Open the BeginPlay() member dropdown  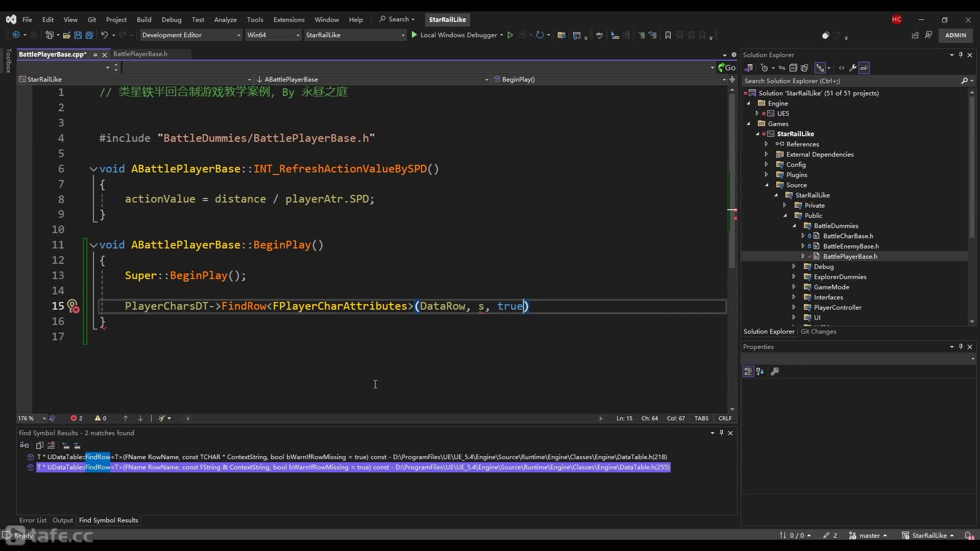point(609,79)
